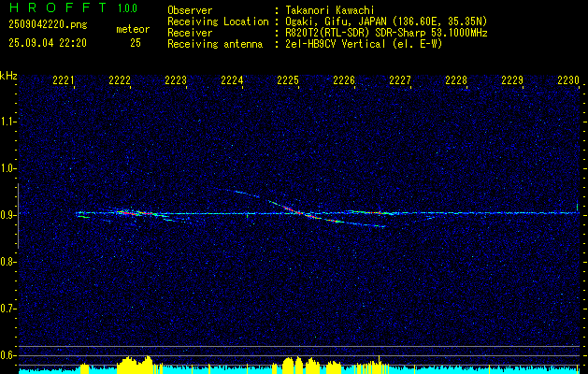Click the Receiving Location label
The height and width of the screenshot is (374, 588).
pyautogui.click(x=218, y=22)
